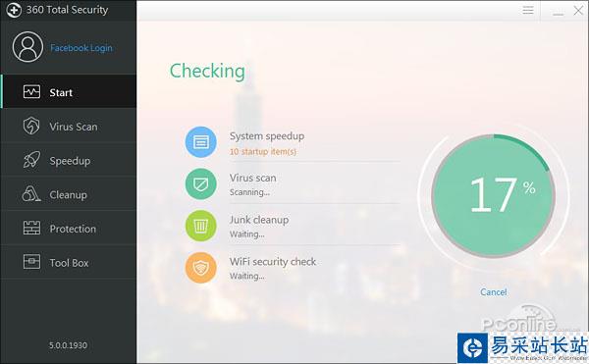Screen dimensions: 589x364
Task: Cancel the ongoing check
Action: point(493,292)
